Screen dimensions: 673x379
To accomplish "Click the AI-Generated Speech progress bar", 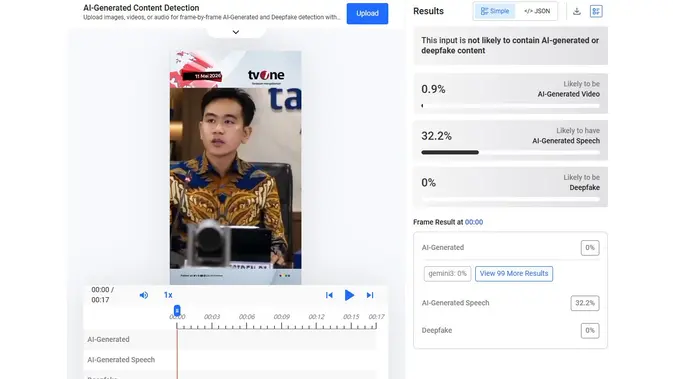I will point(510,152).
